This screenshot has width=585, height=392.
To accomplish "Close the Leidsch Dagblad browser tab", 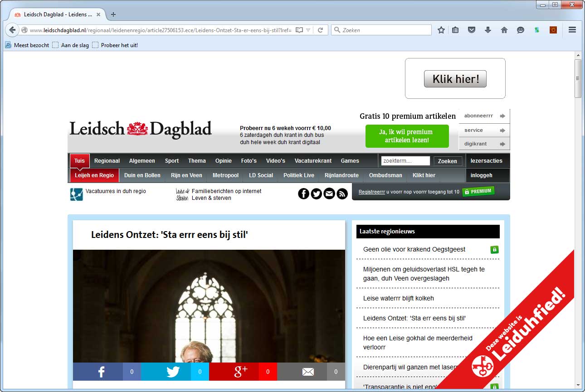I will (98, 15).
